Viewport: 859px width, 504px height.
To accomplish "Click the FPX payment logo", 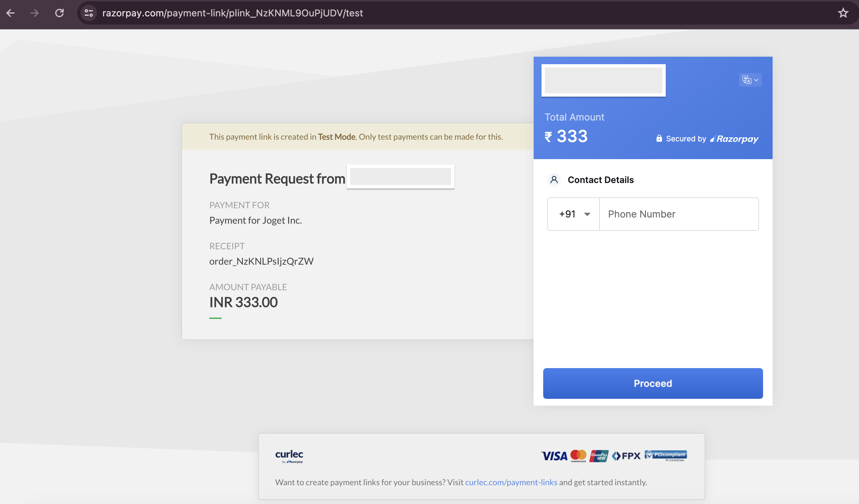I will pyautogui.click(x=626, y=456).
